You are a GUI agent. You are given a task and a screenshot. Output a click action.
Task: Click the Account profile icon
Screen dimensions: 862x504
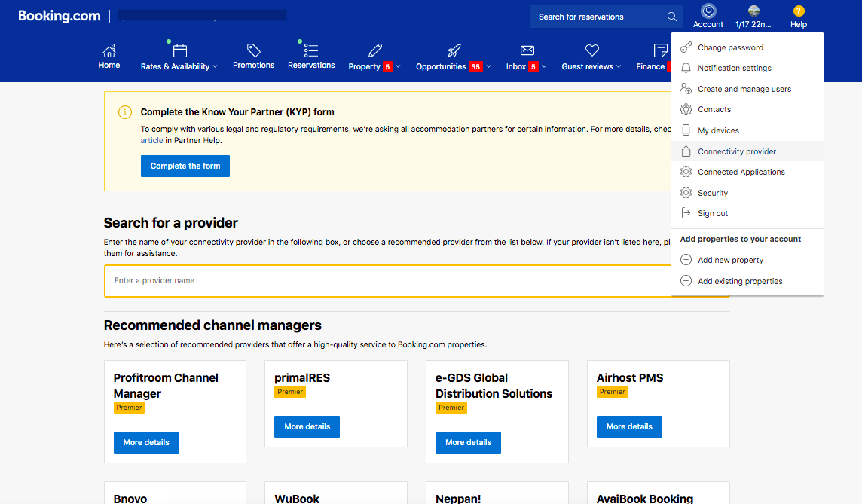click(708, 11)
